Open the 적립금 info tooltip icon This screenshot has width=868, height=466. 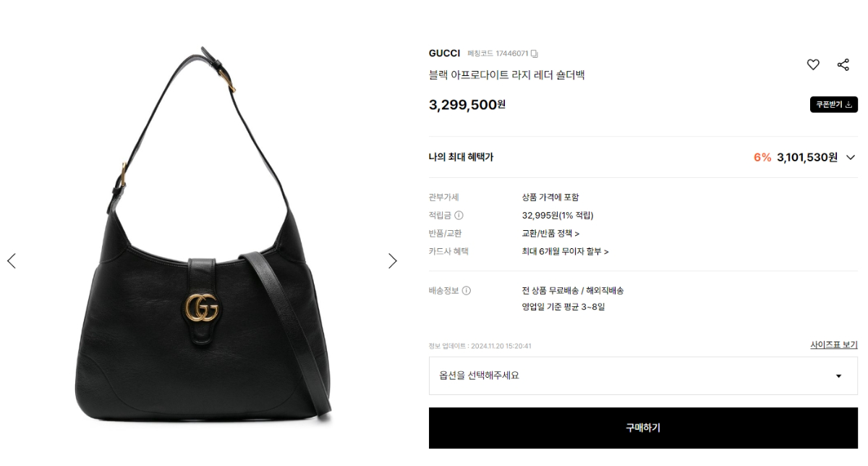coord(459,215)
